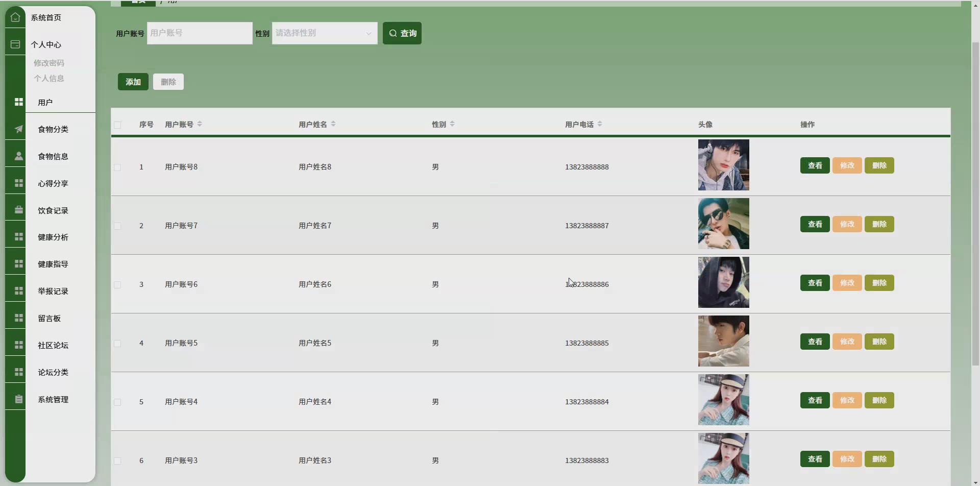Check the row checkbox for 用户账号7
This screenshot has height=486, width=980.
(117, 226)
